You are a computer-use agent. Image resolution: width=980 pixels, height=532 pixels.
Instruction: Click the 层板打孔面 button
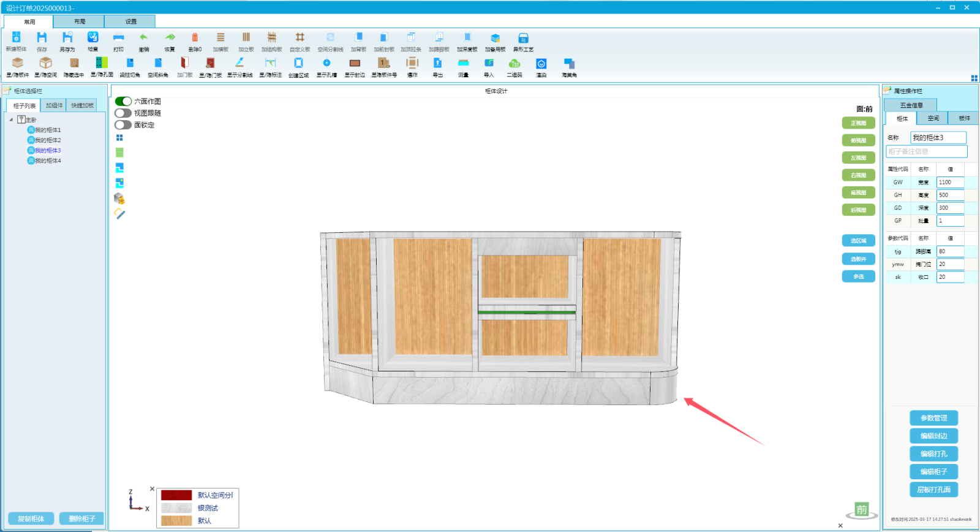tap(933, 490)
